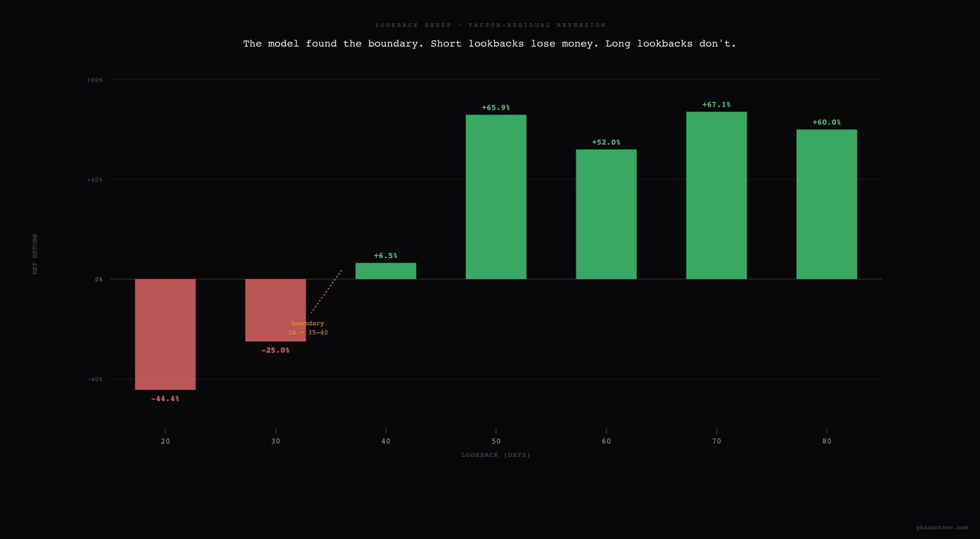
Task: Click the green bar for lookback 60
Action: click(x=606, y=214)
